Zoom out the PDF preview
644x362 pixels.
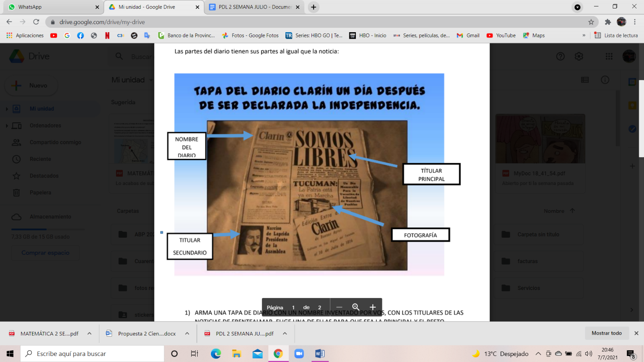point(339,307)
